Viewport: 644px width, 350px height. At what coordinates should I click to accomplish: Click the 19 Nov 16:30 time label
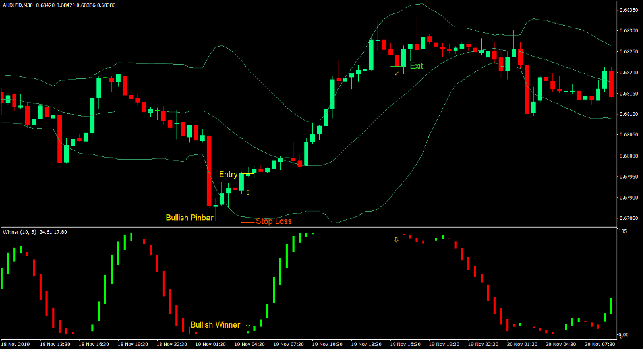click(405, 344)
